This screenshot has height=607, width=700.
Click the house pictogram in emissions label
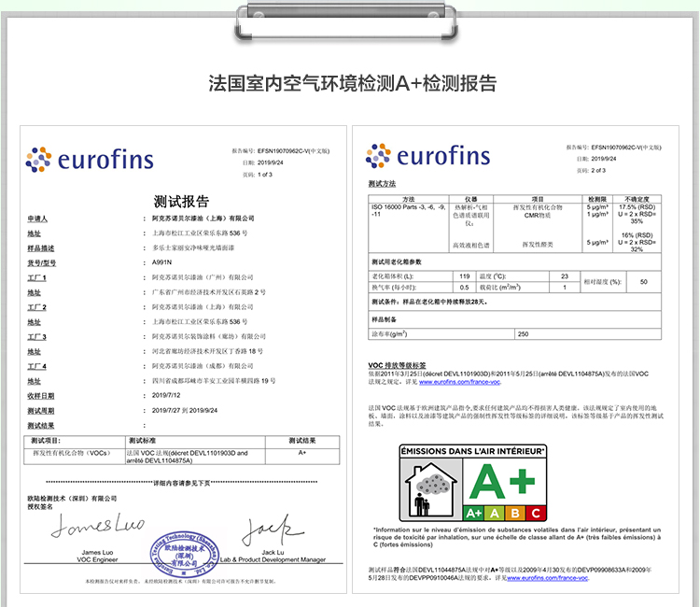[430, 489]
